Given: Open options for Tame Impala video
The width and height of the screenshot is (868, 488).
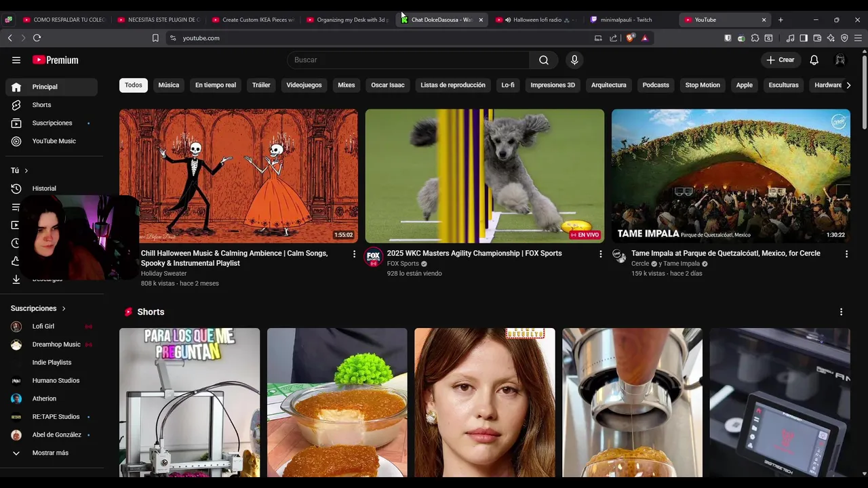Looking at the screenshot, I should click(x=846, y=253).
